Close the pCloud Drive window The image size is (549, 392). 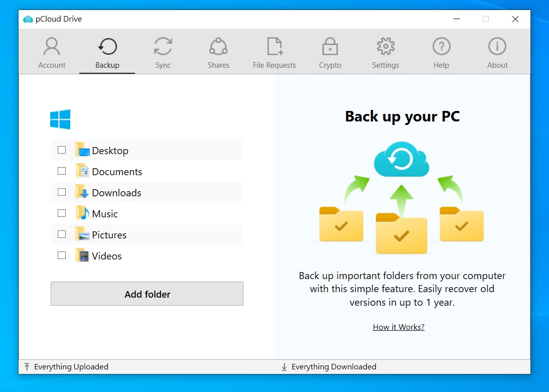515,19
